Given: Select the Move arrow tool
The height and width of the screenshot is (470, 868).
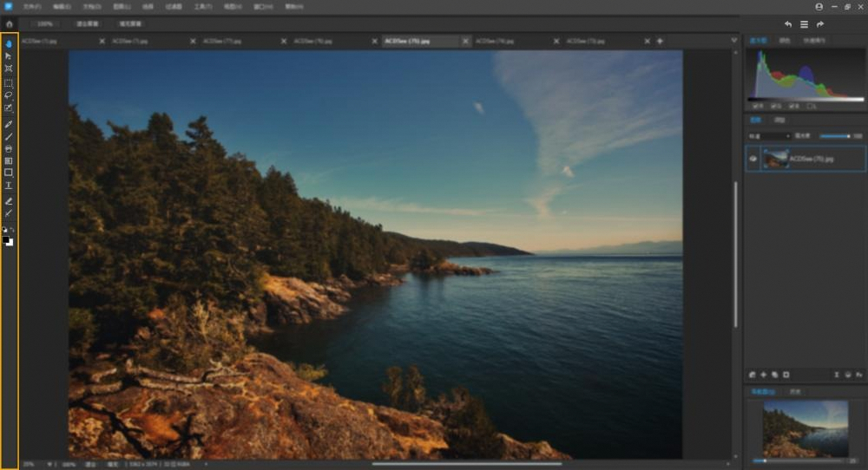Looking at the screenshot, I should tap(9, 55).
